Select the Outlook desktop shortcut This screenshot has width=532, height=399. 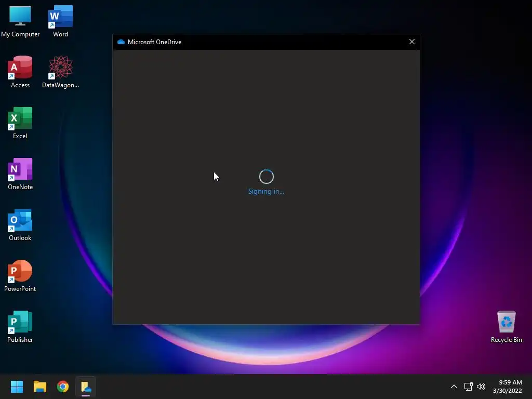pyautogui.click(x=20, y=224)
